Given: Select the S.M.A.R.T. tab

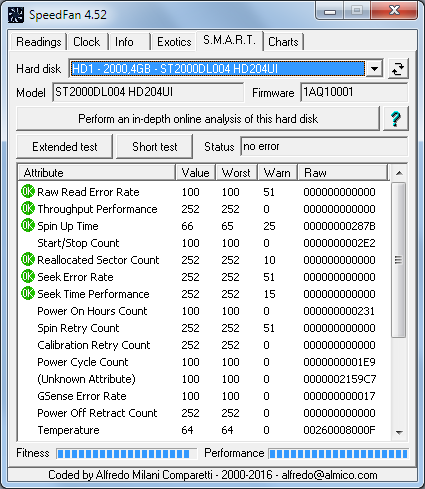Looking at the screenshot, I should 230,41.
